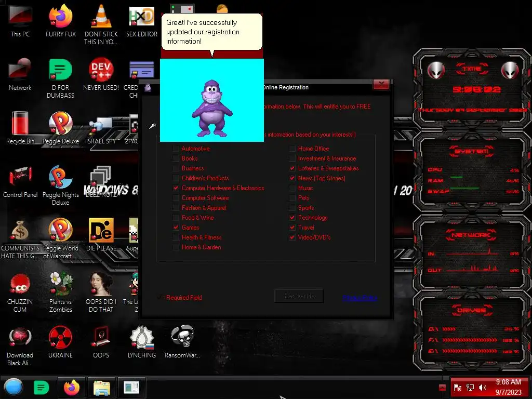This screenshot has height=399, width=532.
Task: Click the Start orb on taskbar
Action: tap(14, 388)
